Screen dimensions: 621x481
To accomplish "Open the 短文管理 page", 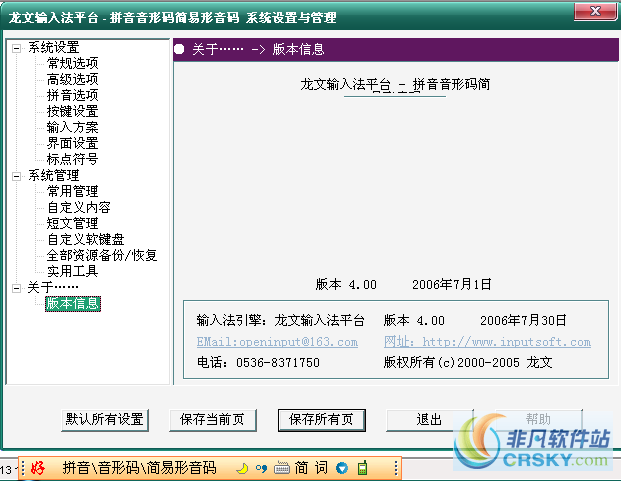I will (72, 223).
